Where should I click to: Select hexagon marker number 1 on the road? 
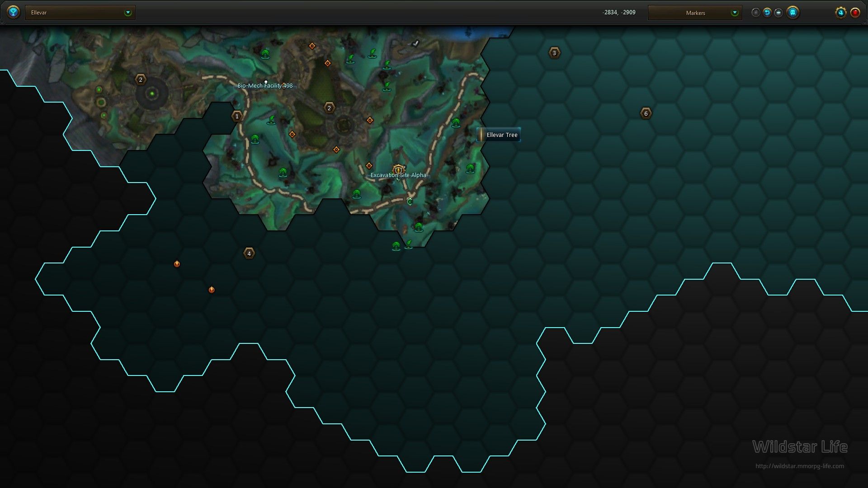[237, 117]
